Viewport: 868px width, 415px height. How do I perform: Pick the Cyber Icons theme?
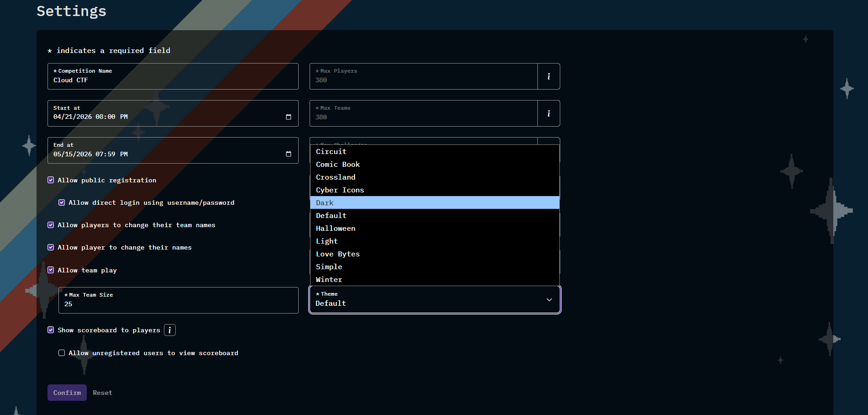coord(435,190)
